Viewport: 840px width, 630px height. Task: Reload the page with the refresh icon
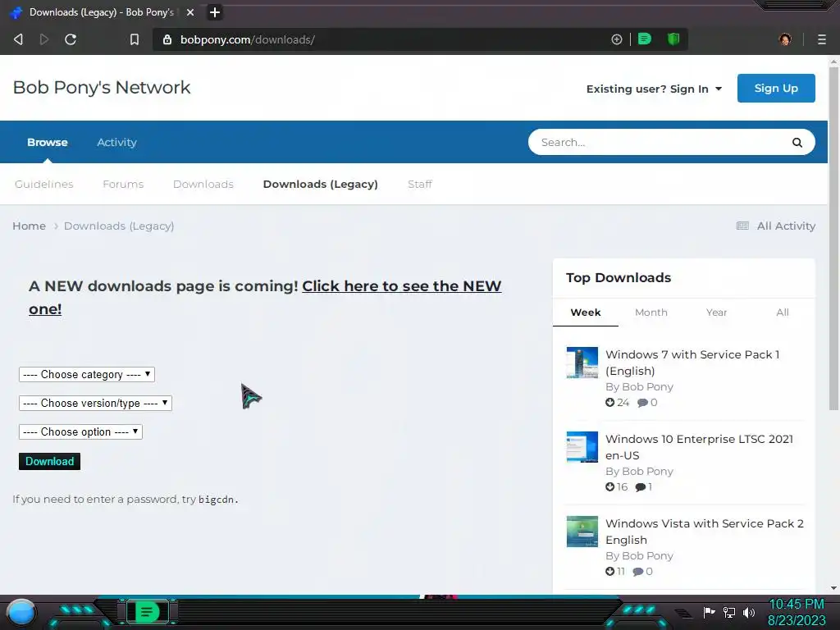tap(71, 39)
